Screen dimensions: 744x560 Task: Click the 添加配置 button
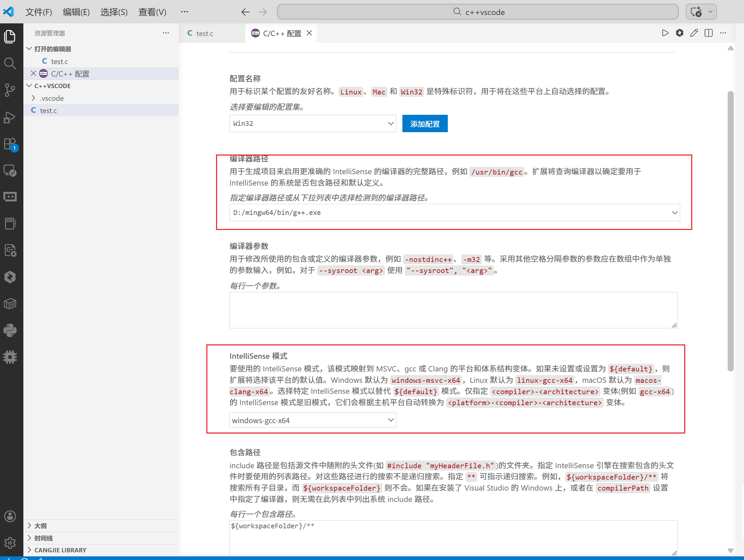(x=425, y=124)
